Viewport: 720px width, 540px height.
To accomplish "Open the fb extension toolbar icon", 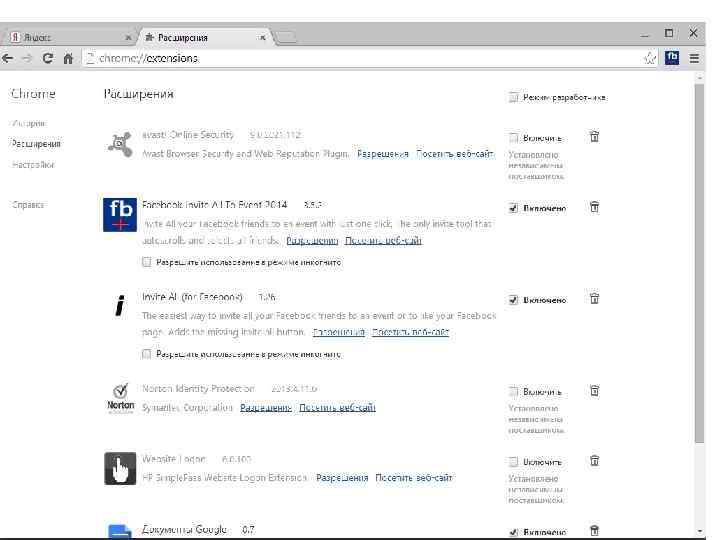I will 672,58.
